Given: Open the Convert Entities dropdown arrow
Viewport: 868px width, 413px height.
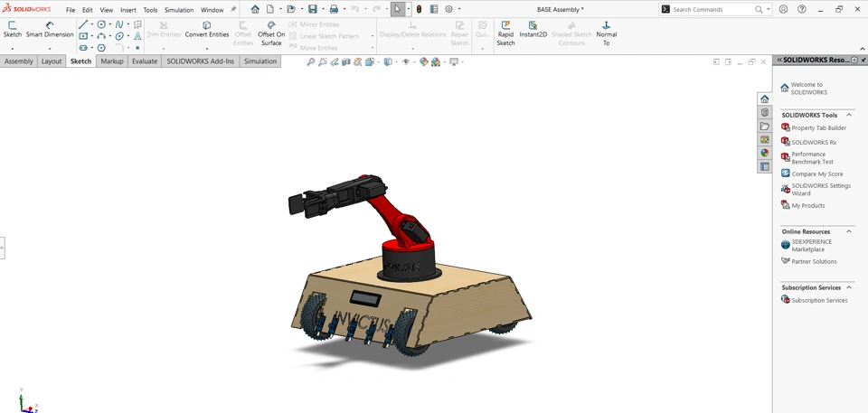Looking at the screenshot, I should [x=206, y=49].
